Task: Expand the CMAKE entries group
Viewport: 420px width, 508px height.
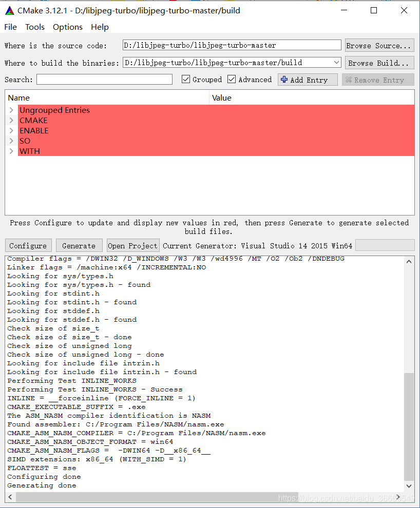Action: pos(11,120)
